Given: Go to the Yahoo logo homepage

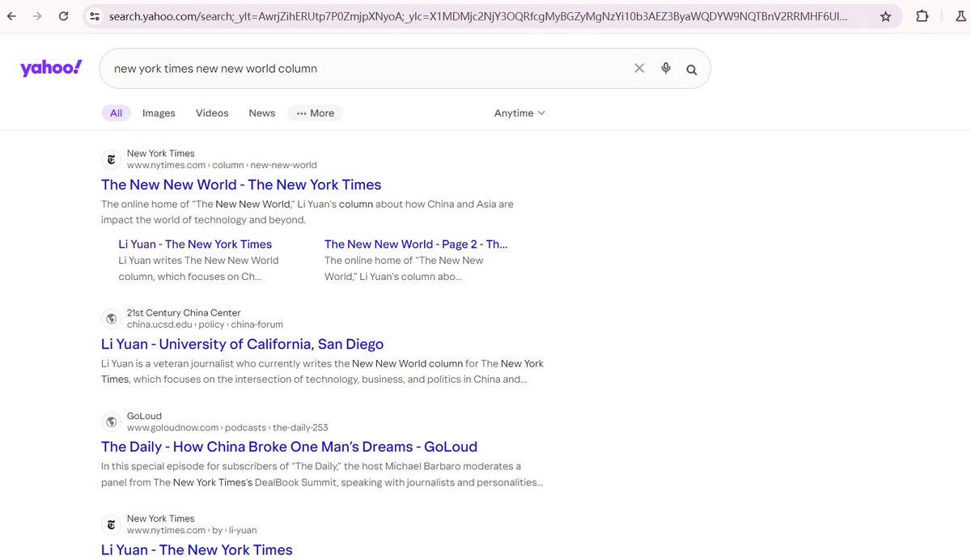Looking at the screenshot, I should click(51, 68).
